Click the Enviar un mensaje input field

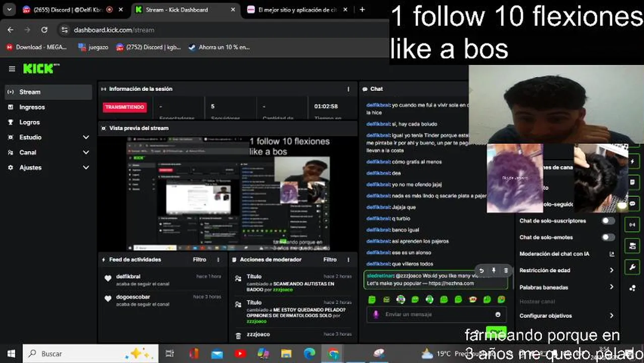pos(436,314)
